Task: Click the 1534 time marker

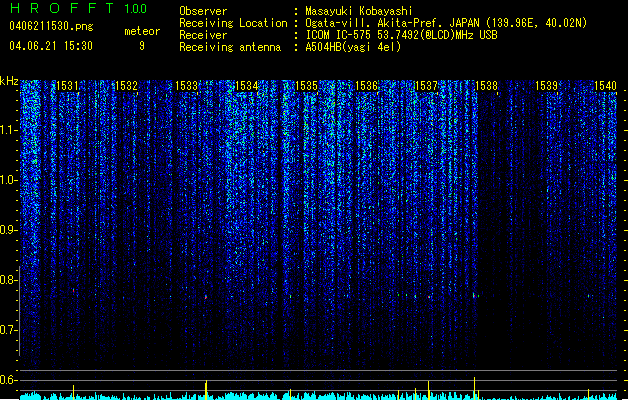Action: 246,86
